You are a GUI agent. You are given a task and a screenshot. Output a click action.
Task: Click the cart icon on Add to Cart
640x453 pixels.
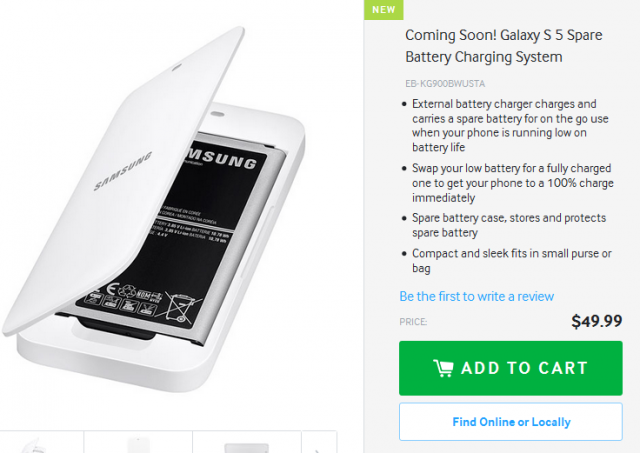click(443, 368)
